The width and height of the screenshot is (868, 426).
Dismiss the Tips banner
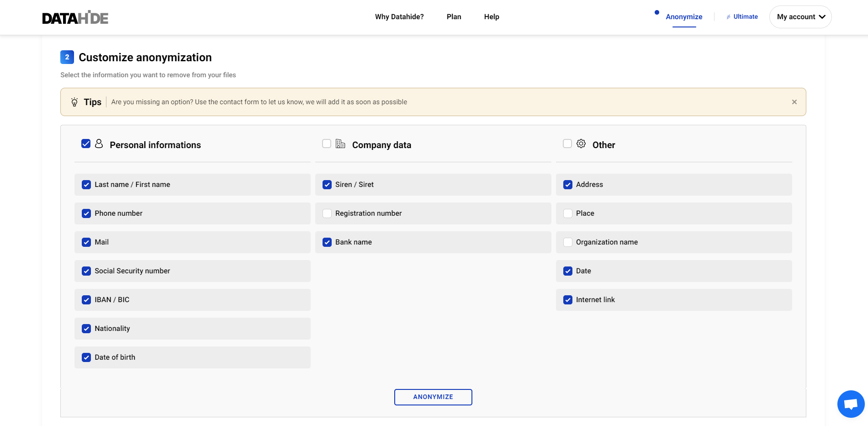click(794, 102)
